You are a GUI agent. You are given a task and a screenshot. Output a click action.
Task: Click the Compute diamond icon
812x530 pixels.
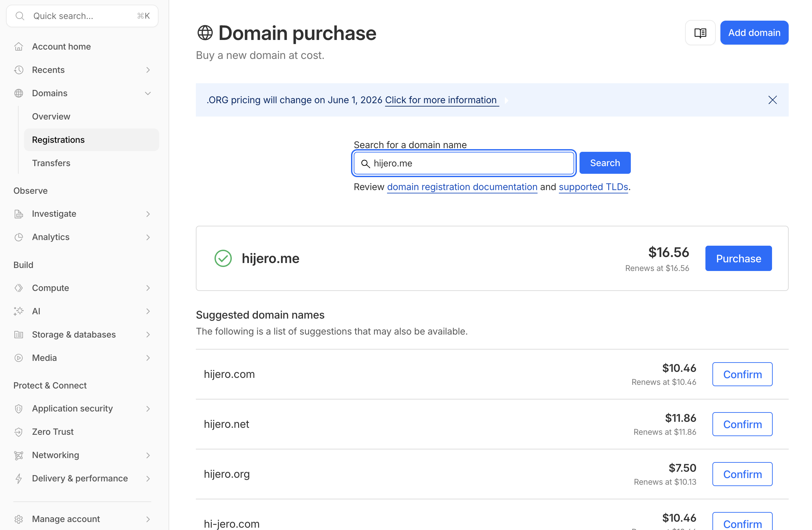[19, 288]
